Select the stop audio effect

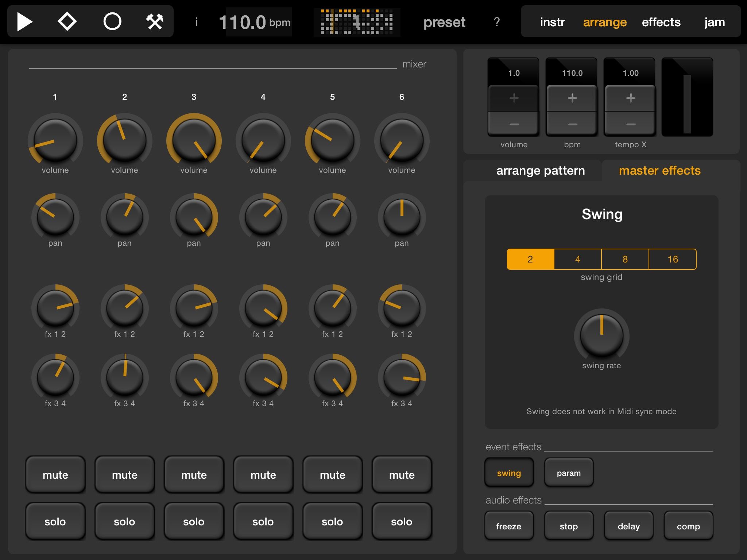point(569,526)
